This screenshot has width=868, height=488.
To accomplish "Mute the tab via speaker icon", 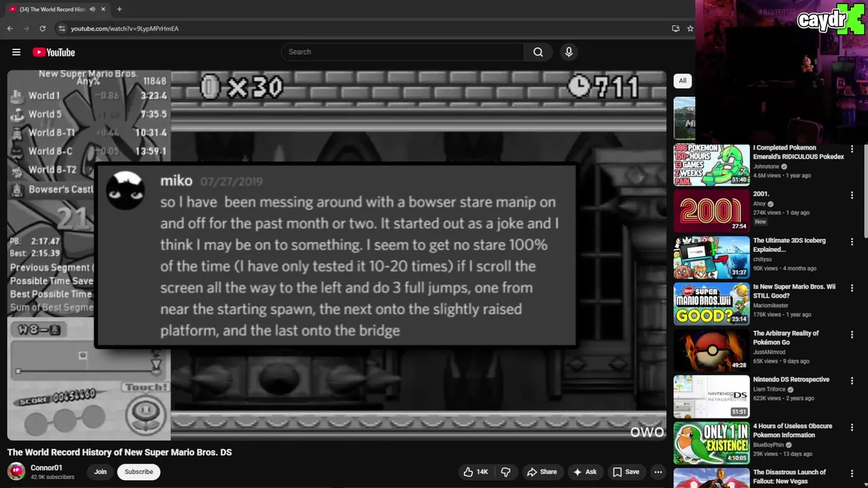I will click(92, 9).
